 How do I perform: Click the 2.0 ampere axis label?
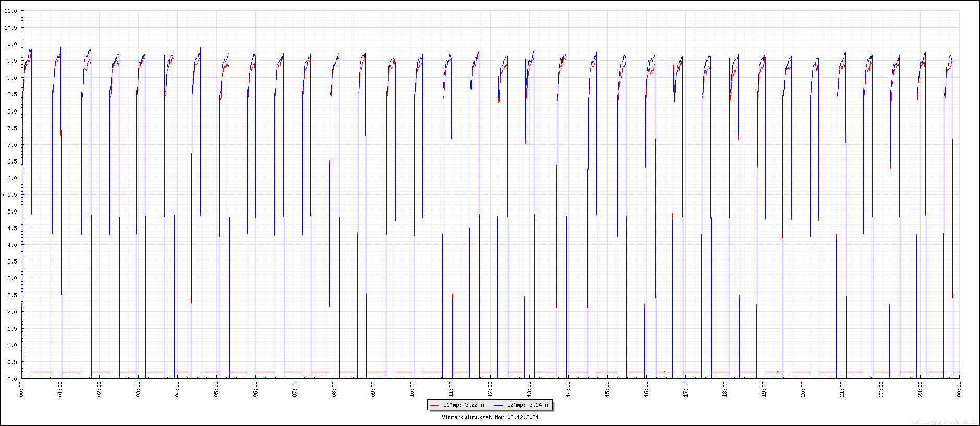click(x=12, y=312)
